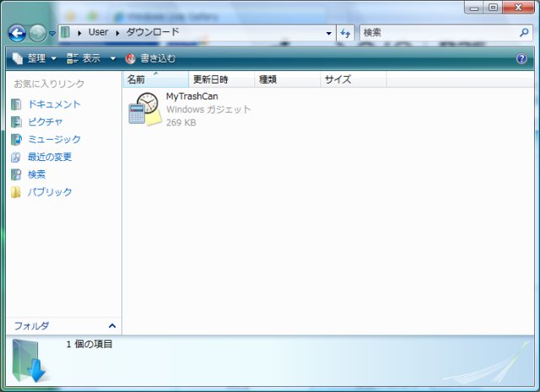Viewport: 540px width, 392px height.
Task: Click the ドキュメント folder icon
Action: (x=16, y=105)
